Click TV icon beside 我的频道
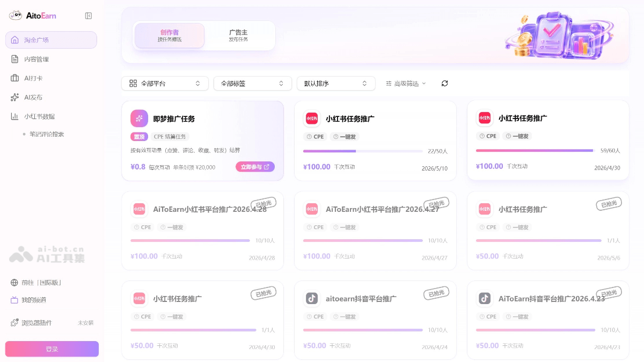 14,300
